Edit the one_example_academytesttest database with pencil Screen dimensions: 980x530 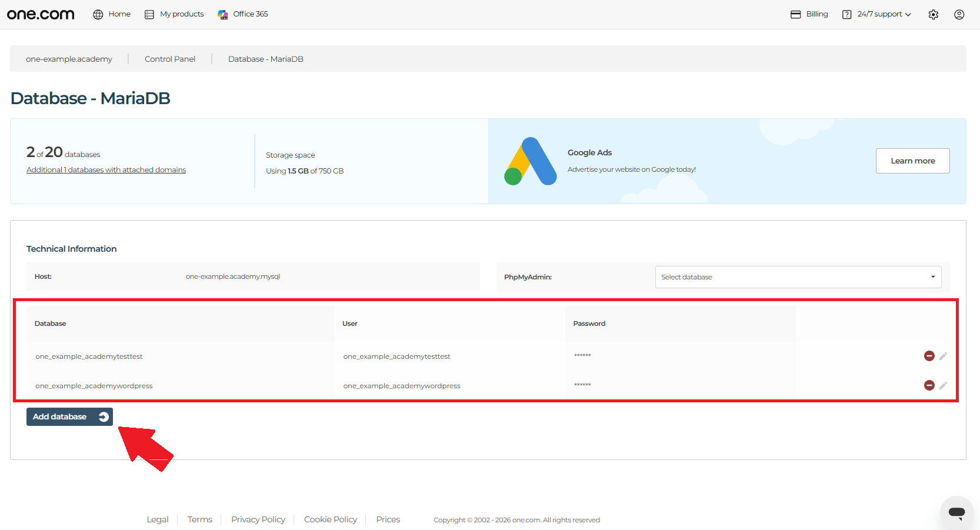943,356
